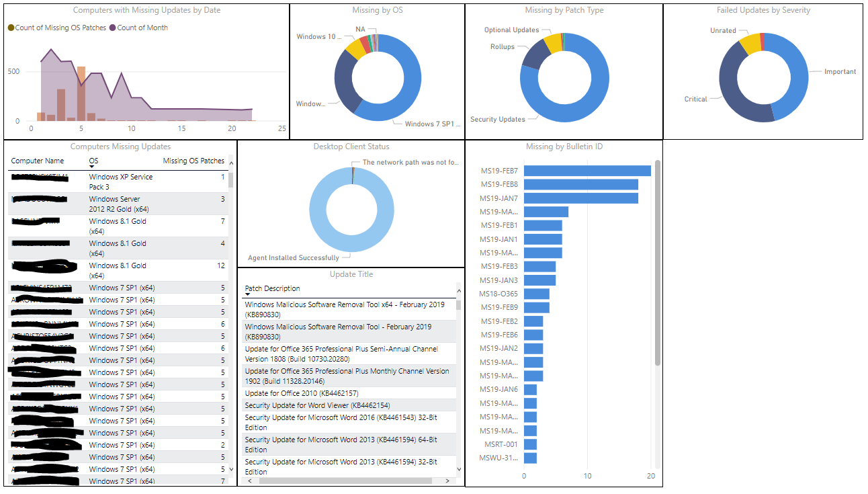Select the MS19-JAN7 bar

click(x=581, y=198)
